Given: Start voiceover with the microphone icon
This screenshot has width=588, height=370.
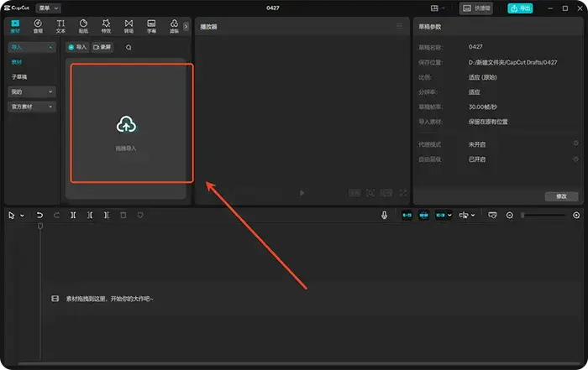Looking at the screenshot, I should coord(384,215).
